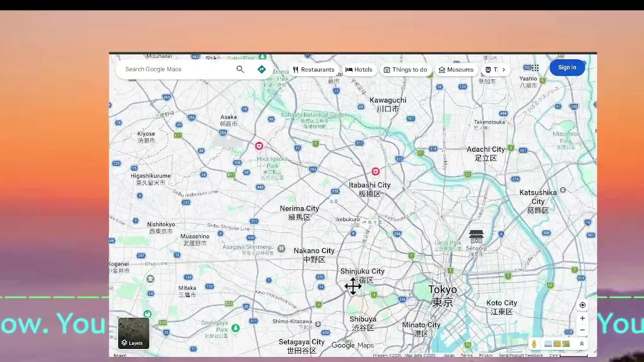Viewport: 644px width, 362px height.
Task: Toggle the 2 km scale bar
Action: point(569,355)
